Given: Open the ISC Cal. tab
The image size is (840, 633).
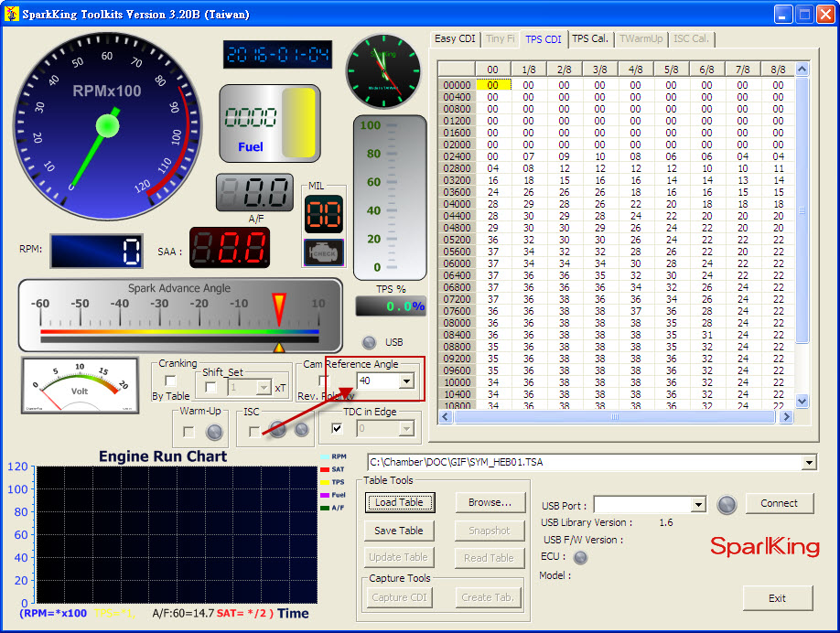Looking at the screenshot, I should tap(691, 38).
